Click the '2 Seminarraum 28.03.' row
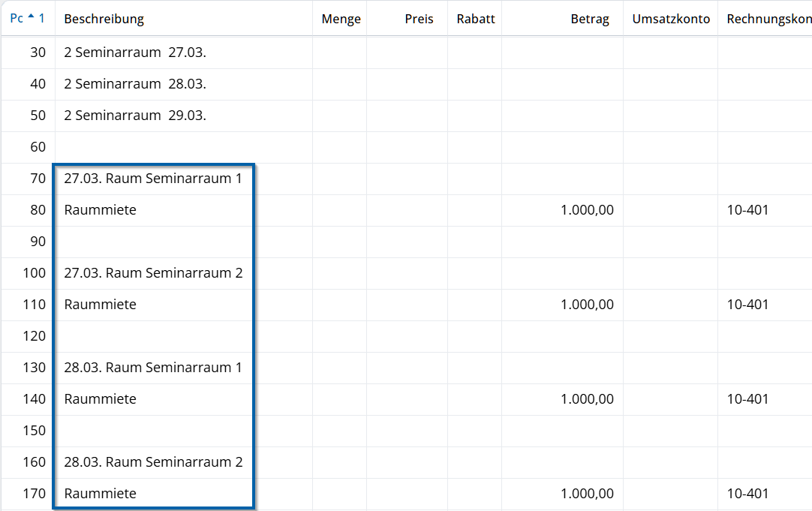 (135, 84)
